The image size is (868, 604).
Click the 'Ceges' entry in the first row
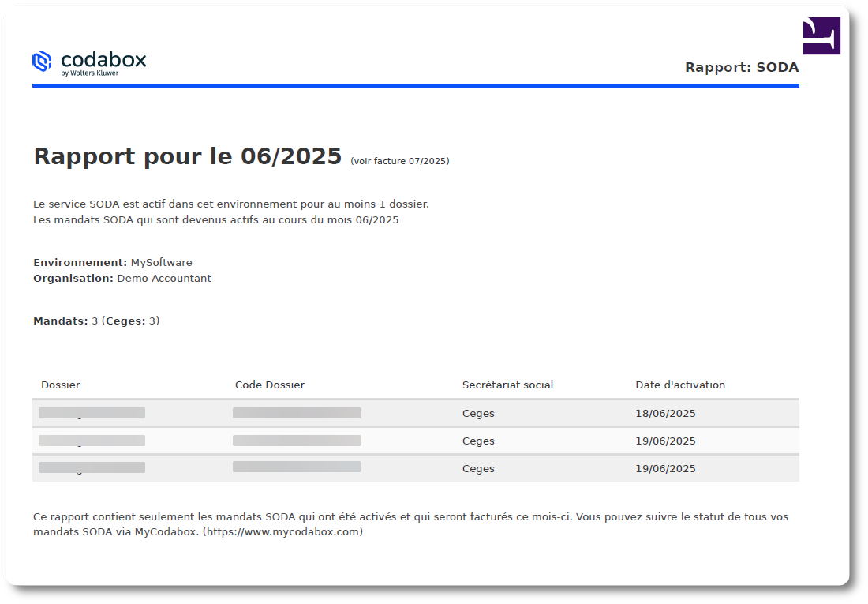(x=478, y=412)
